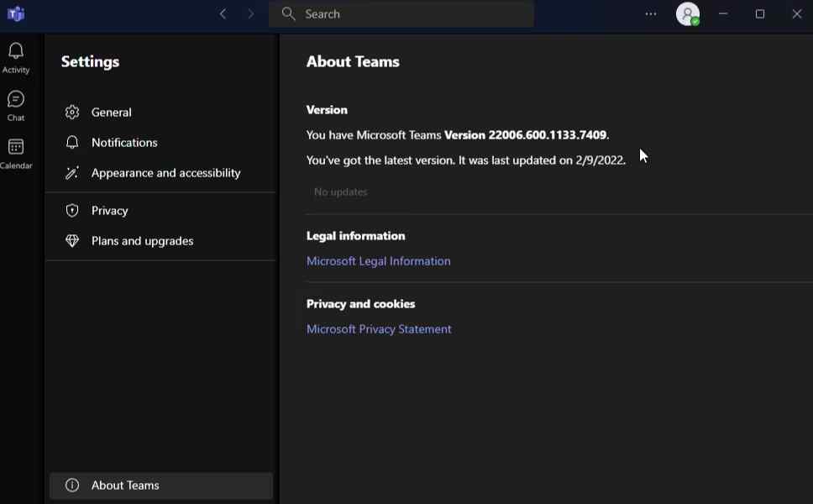Minimize the Teams window

click(x=723, y=14)
